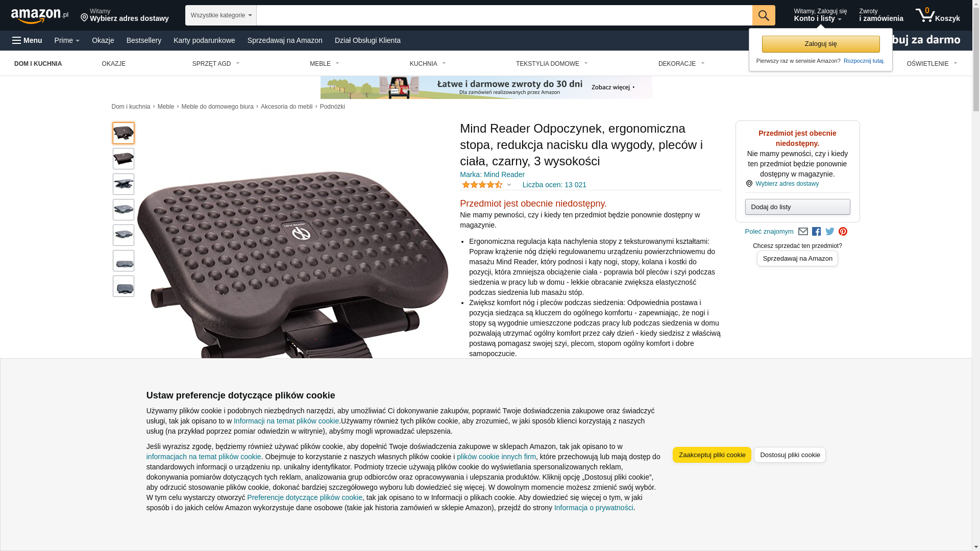The height and width of the screenshot is (551, 980).
Task: Share product via email envelope icon
Action: pyautogui.click(x=803, y=232)
